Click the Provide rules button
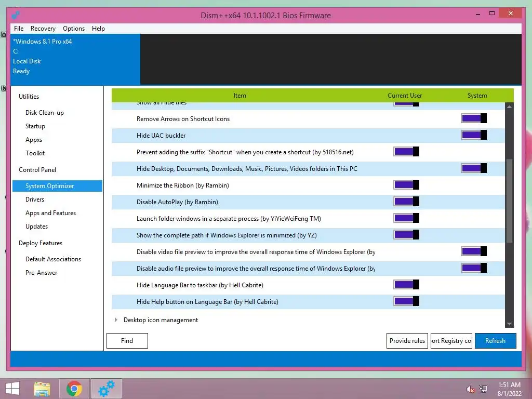The height and width of the screenshot is (399, 532). tap(407, 341)
